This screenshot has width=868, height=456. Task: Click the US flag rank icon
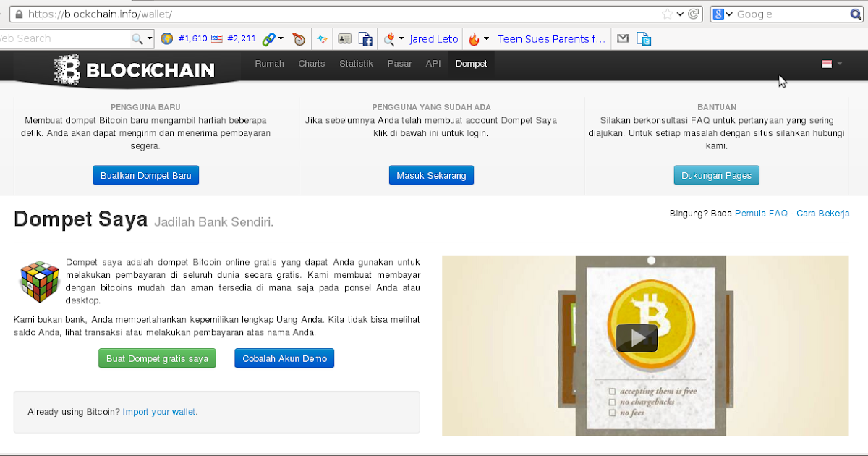pyautogui.click(x=216, y=38)
